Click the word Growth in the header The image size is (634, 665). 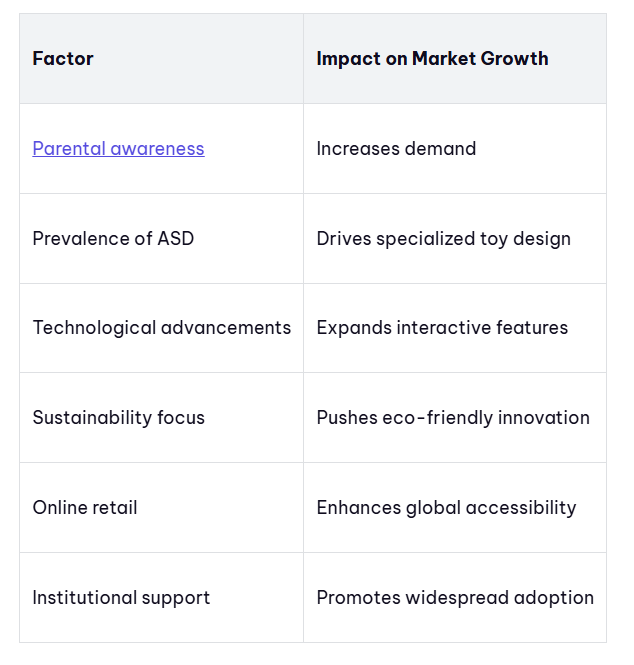[514, 59]
